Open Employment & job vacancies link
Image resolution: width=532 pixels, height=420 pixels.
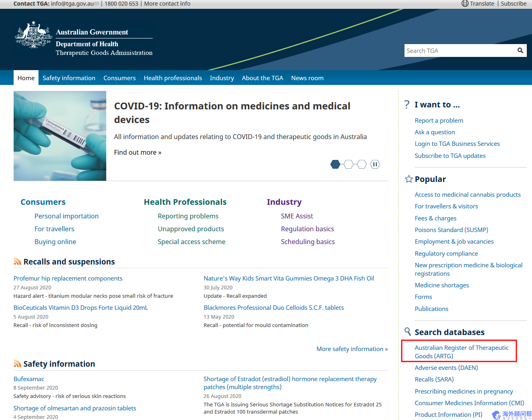(454, 241)
